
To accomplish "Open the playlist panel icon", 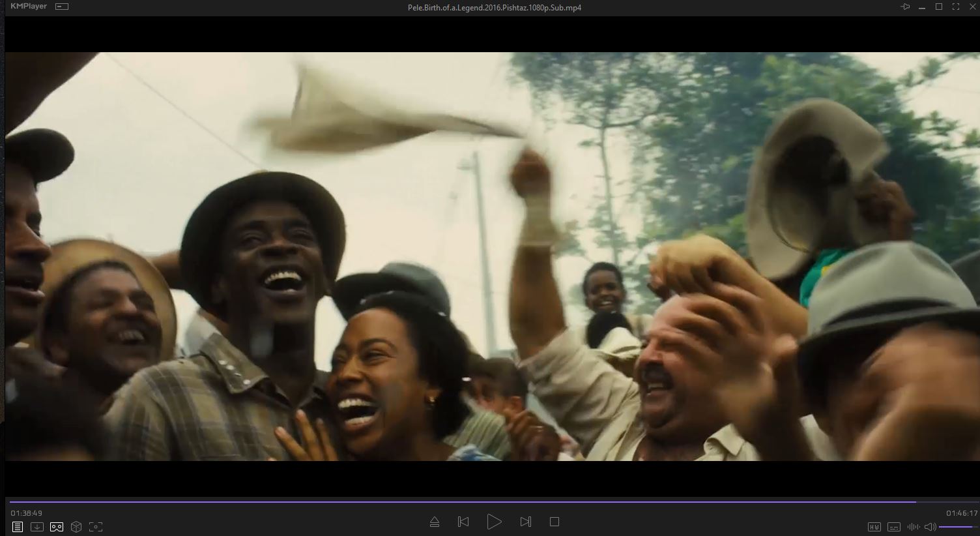I will pos(18,527).
